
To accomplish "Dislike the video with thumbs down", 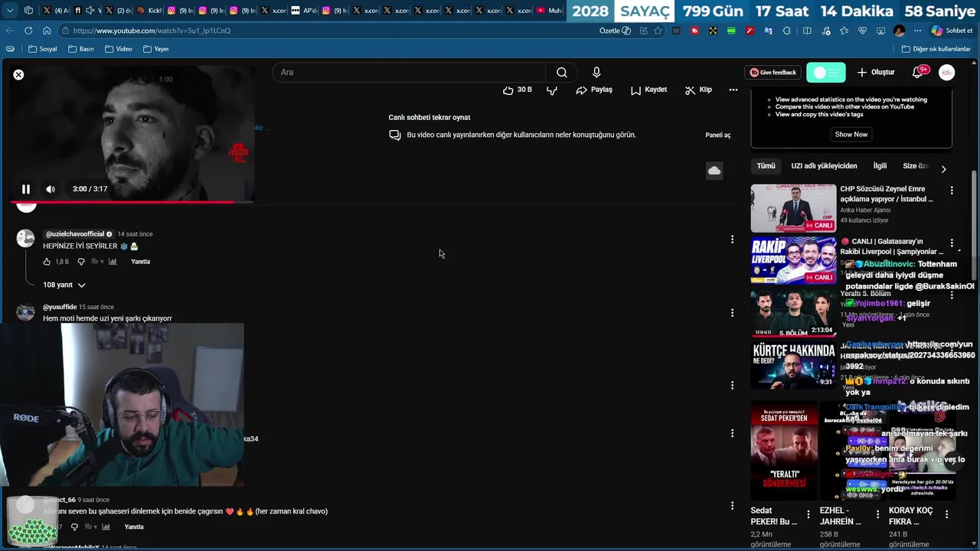I will [552, 90].
